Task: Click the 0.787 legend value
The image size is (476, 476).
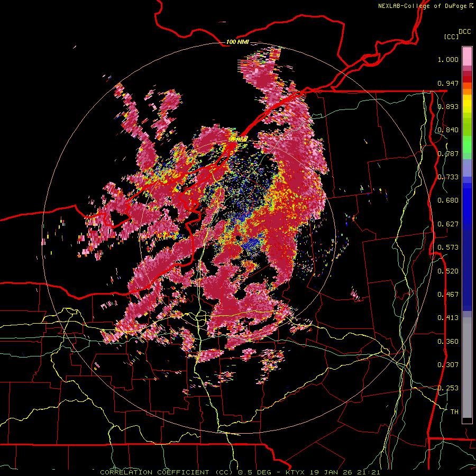Action: point(448,153)
